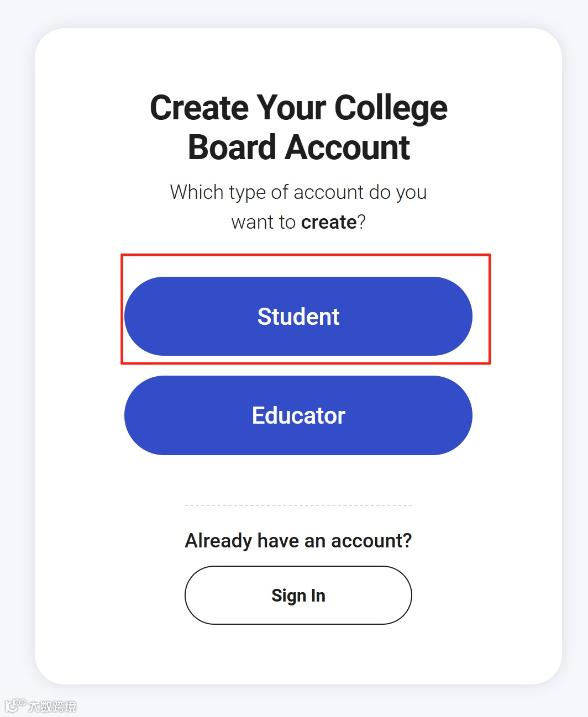Click the want to create? subtitle line

298,222
